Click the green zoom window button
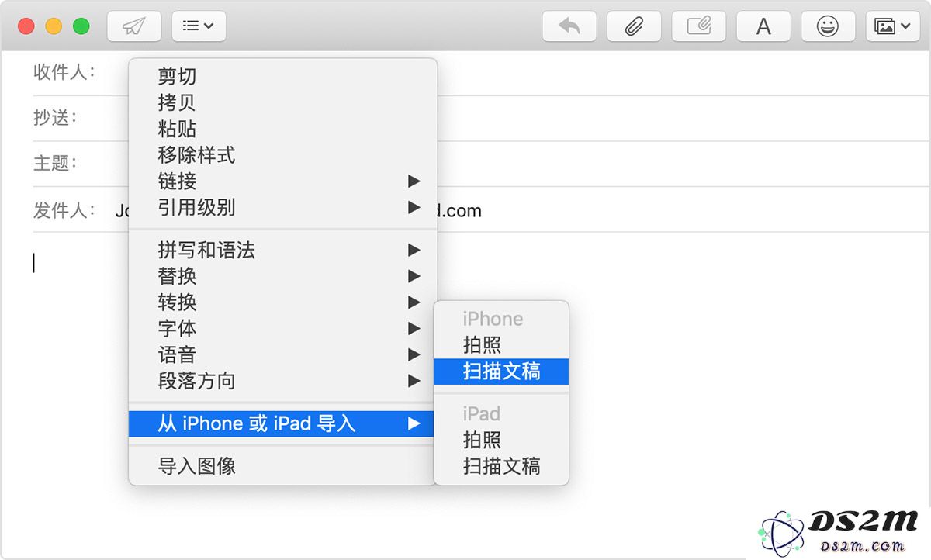 [x=81, y=26]
